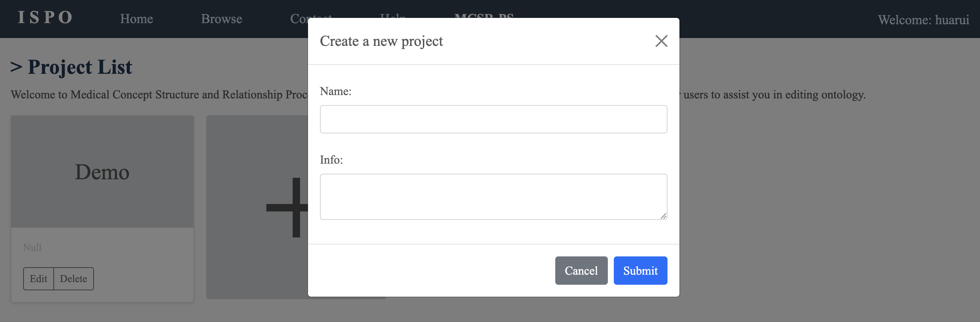Cancel the new project dialog

point(581,270)
